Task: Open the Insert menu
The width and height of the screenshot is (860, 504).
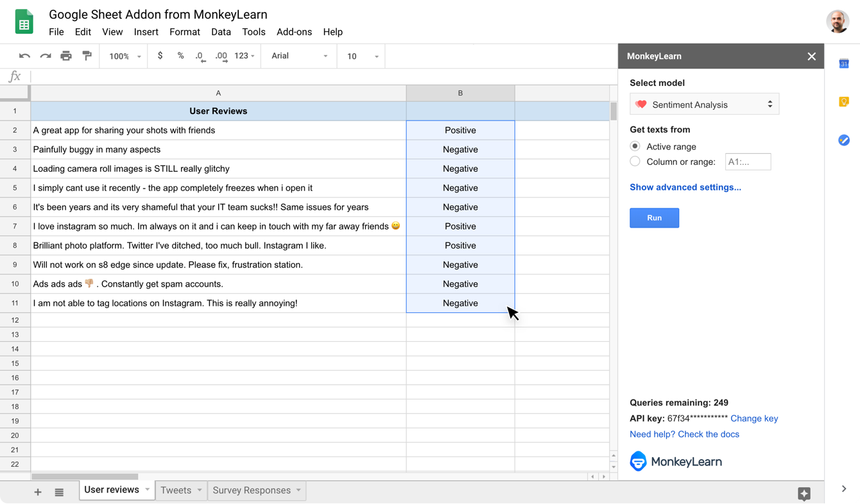Action: point(146,32)
